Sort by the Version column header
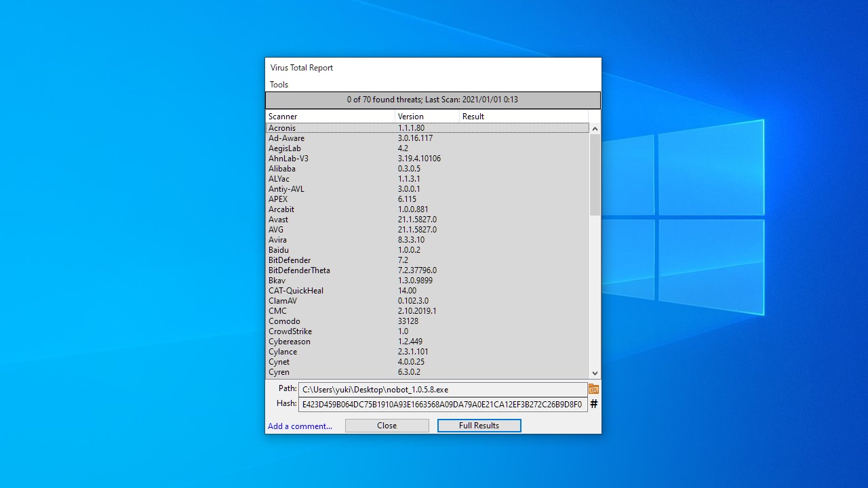This screenshot has width=868, height=488. tap(427, 117)
